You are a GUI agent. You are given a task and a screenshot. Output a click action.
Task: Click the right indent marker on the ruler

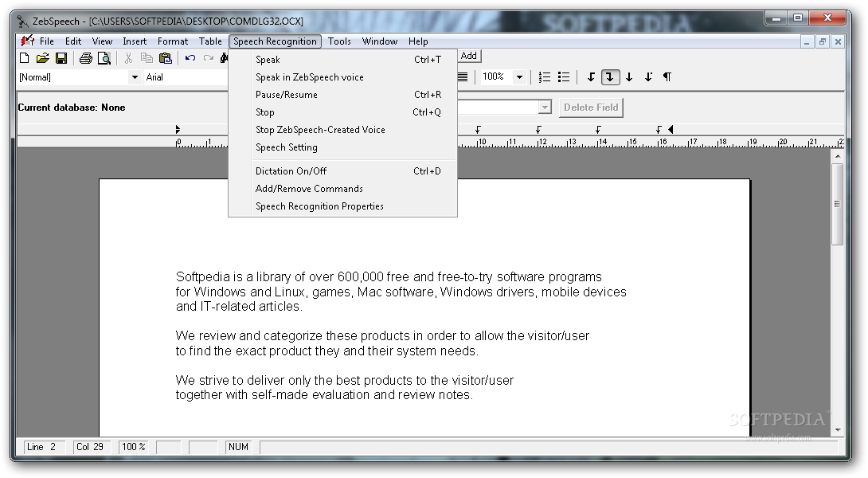(671, 130)
